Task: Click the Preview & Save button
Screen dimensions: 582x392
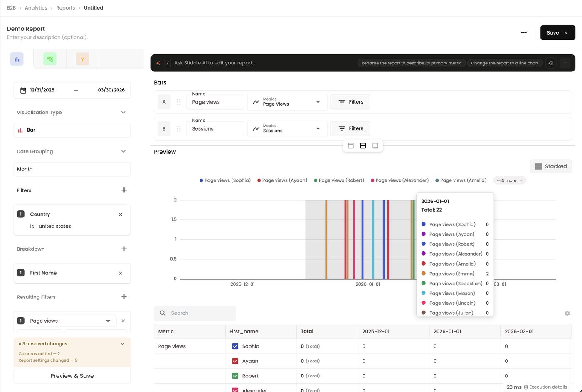Action: 72,376
